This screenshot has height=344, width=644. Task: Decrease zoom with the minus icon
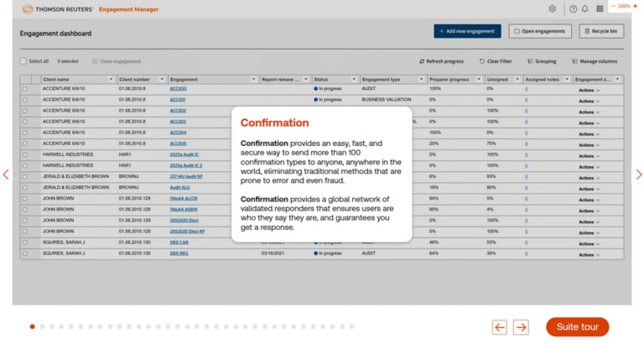click(x=613, y=6)
